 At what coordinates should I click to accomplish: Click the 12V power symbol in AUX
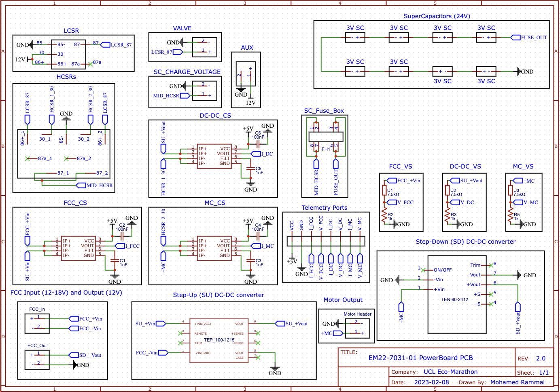click(x=251, y=101)
